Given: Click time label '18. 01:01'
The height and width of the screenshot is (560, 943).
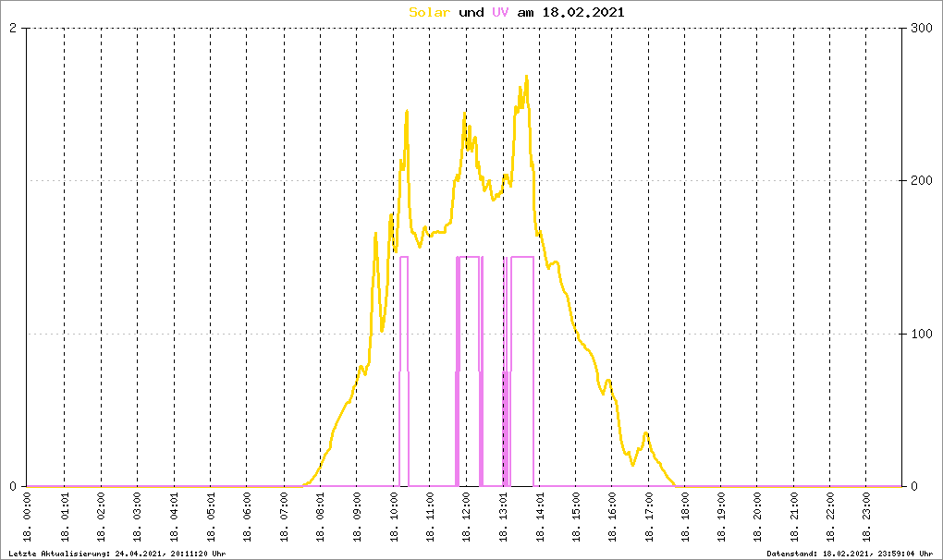Looking at the screenshot, I should tap(65, 517).
